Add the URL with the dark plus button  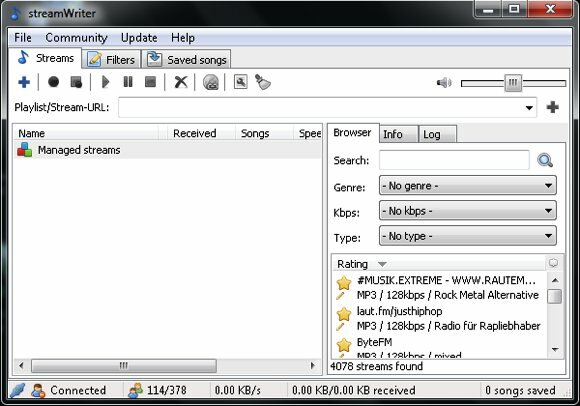point(553,107)
